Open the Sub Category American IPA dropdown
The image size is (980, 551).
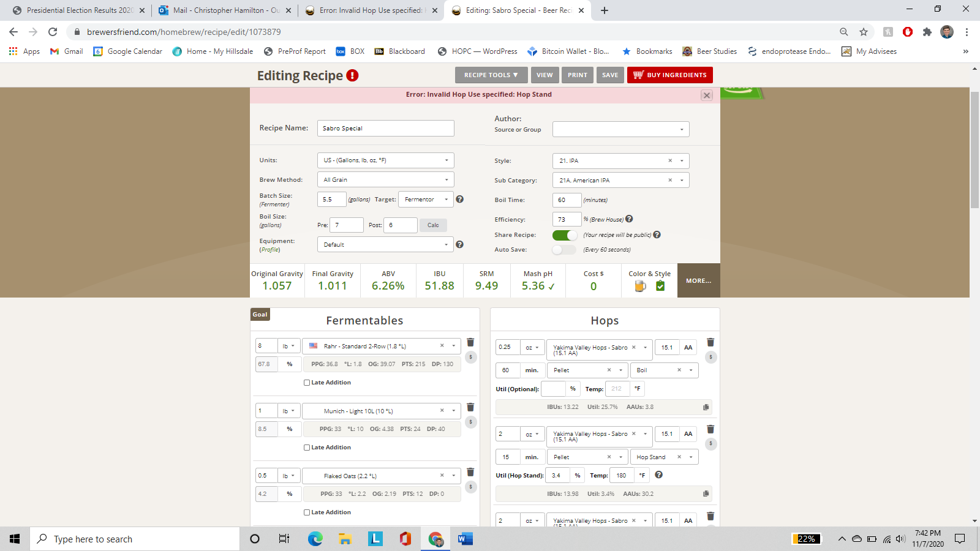tap(621, 180)
